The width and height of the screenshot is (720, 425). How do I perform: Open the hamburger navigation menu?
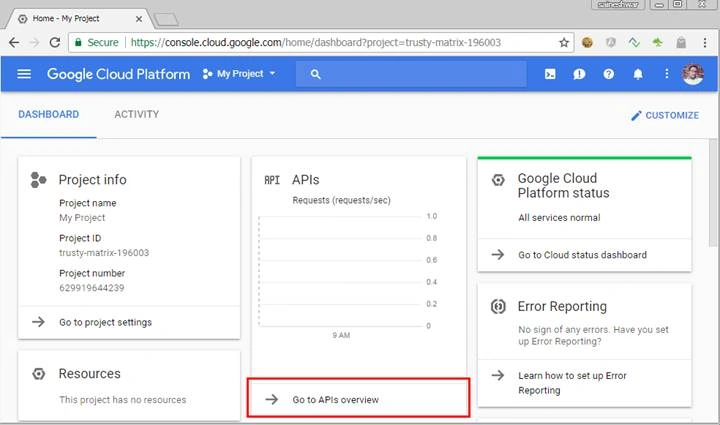(24, 74)
